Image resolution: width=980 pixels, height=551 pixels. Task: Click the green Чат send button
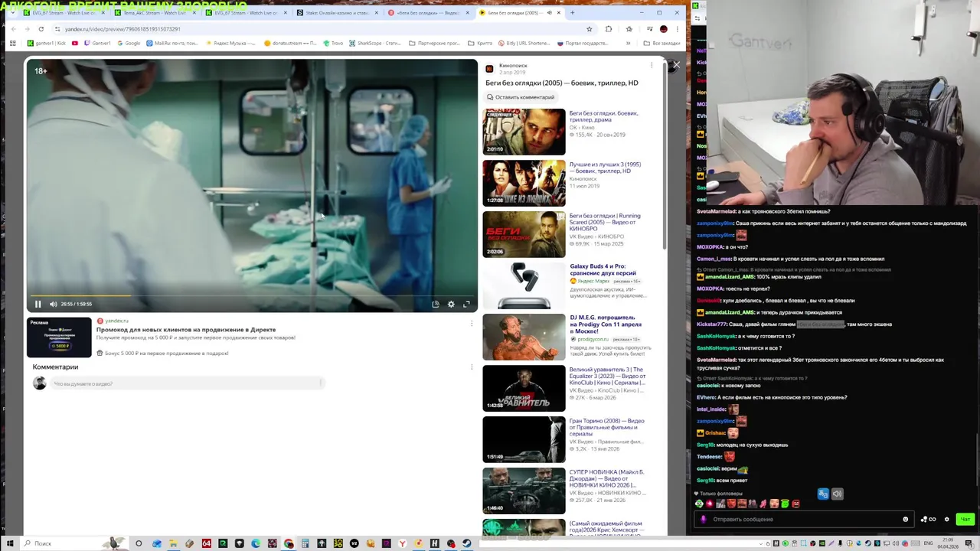(965, 520)
